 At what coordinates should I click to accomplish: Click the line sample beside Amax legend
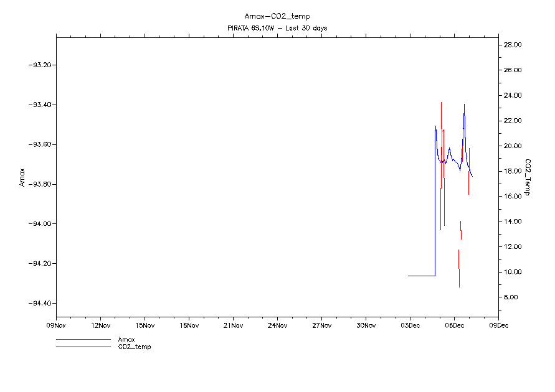[x=83, y=340]
